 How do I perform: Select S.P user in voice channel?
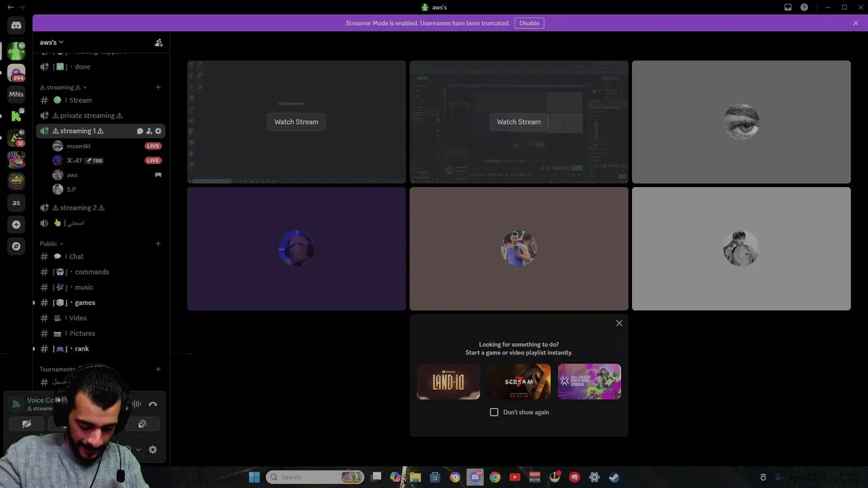(107, 189)
